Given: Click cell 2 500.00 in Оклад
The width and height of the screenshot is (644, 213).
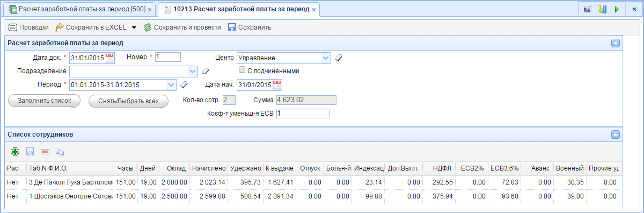Looking at the screenshot, I should pyautogui.click(x=174, y=196).
